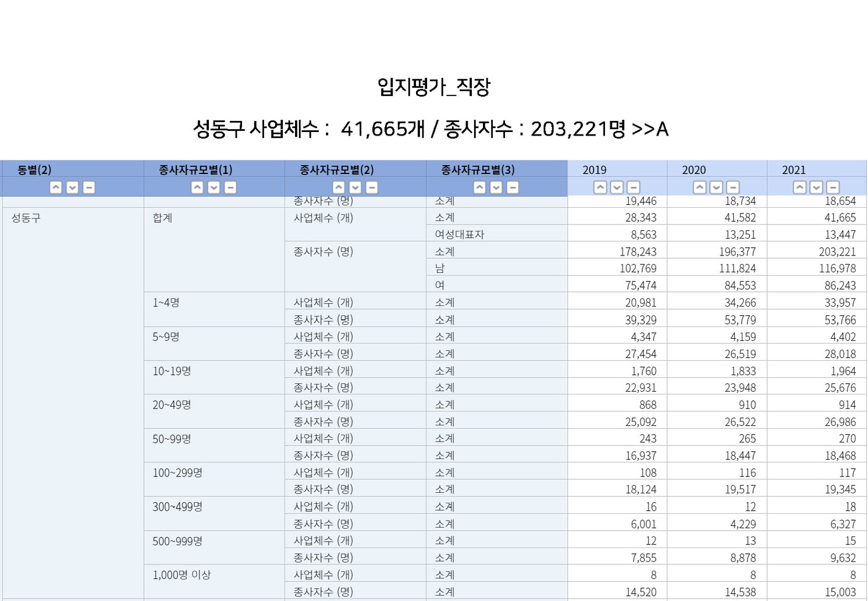Click the 9,632 value in 2021 column
868x601 pixels.
843,557
